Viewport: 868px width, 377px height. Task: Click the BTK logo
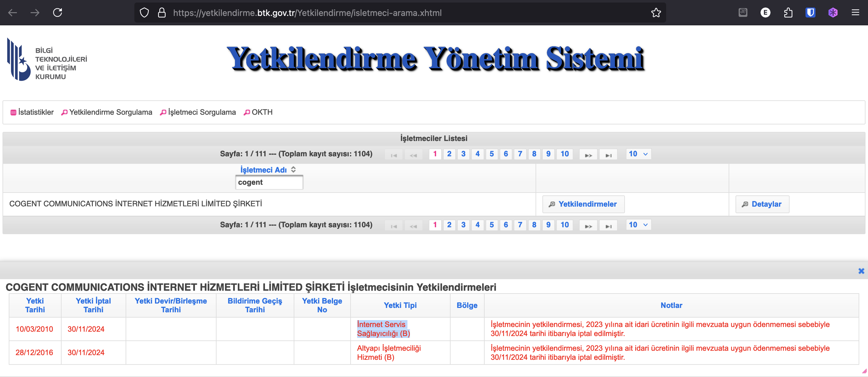(x=47, y=59)
